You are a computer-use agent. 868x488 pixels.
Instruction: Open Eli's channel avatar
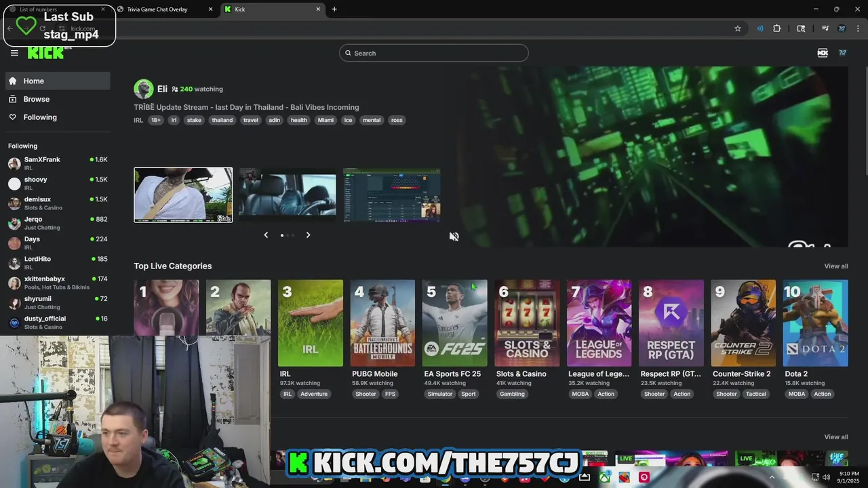tap(143, 89)
